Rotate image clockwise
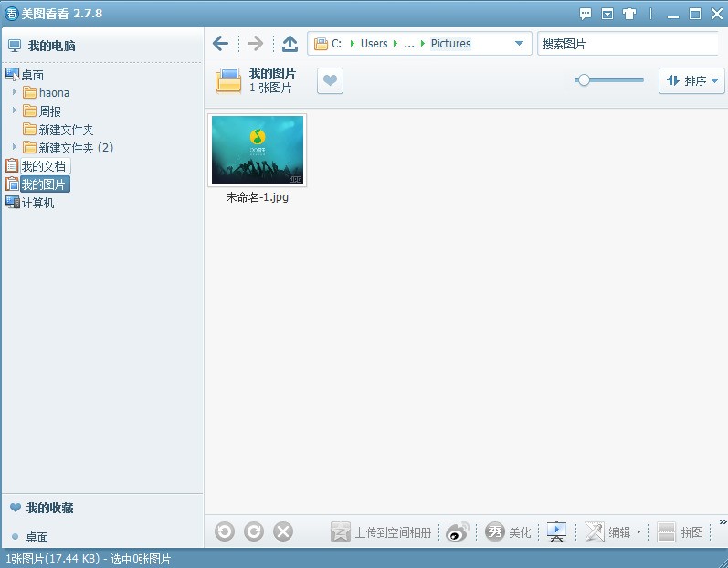The height and width of the screenshot is (568, 728). pos(254,531)
